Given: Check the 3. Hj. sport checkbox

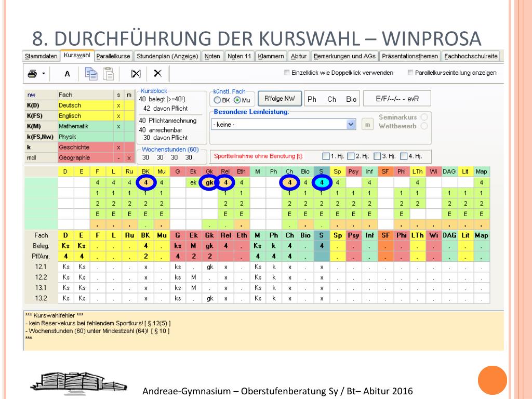Looking at the screenshot, I should coord(377,156).
